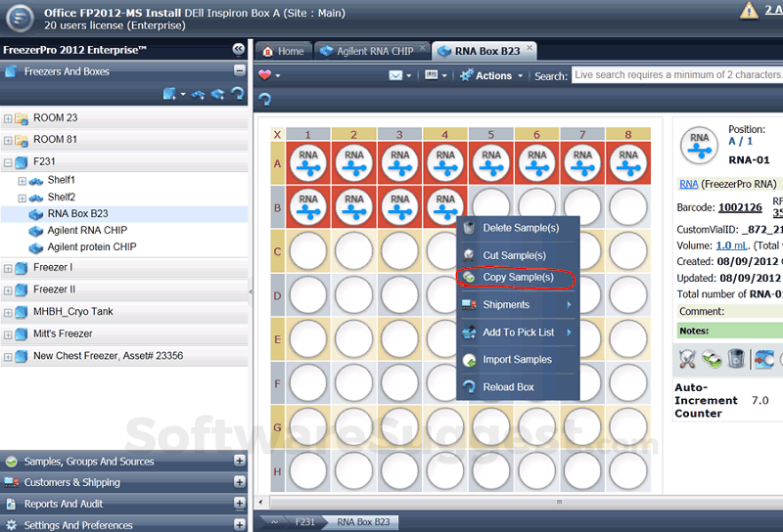Choose Copy Sample(s) from context menu
Screen dimensions: 783x532
point(518,278)
